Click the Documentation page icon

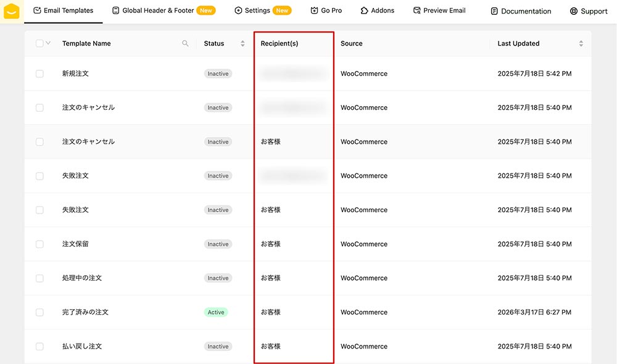tap(494, 11)
